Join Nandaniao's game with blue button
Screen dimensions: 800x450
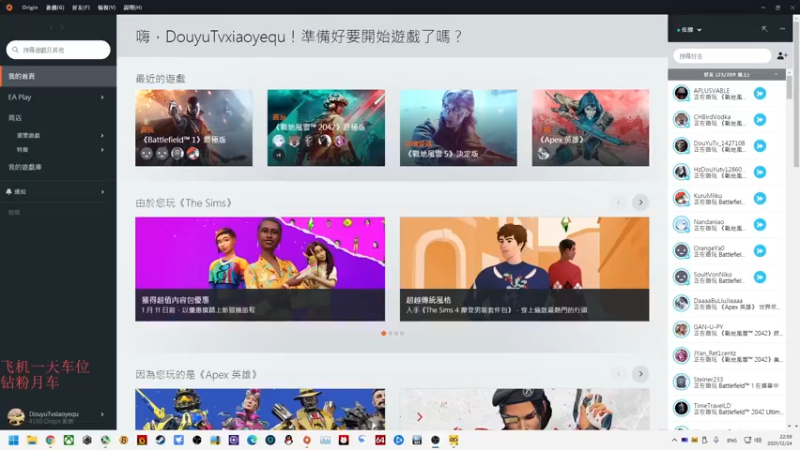click(x=760, y=224)
